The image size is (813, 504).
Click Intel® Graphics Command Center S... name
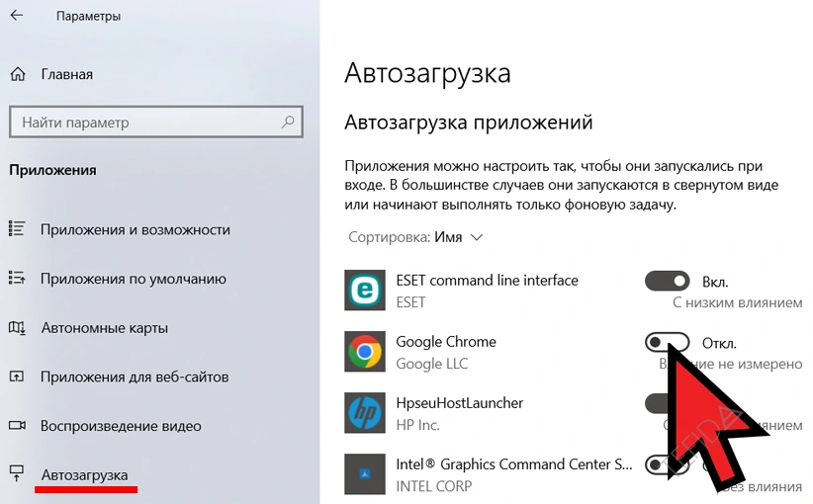coord(514,464)
